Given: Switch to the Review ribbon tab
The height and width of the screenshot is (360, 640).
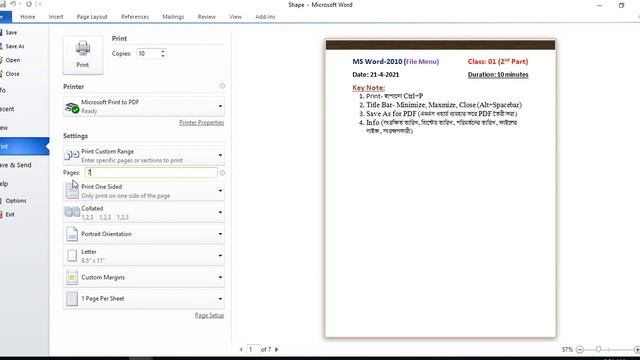Looking at the screenshot, I should click(x=207, y=17).
